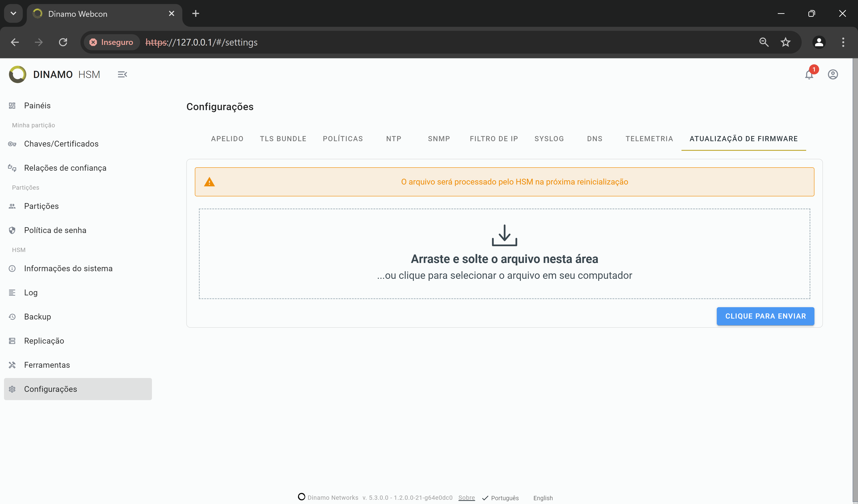
Task: Click the info icon for Informações do sistema
Action: pyautogui.click(x=12, y=268)
